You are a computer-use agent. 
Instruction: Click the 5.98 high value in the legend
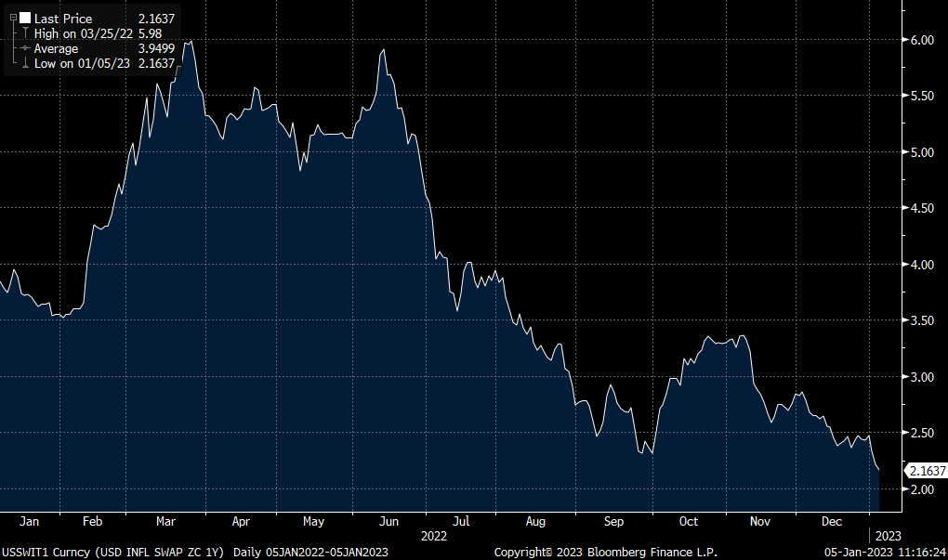(x=151, y=33)
